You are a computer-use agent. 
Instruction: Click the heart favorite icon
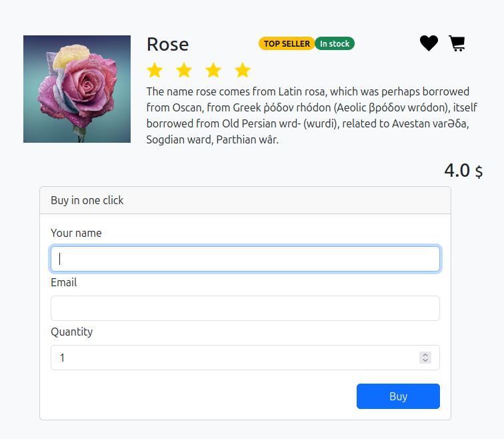[x=429, y=43]
